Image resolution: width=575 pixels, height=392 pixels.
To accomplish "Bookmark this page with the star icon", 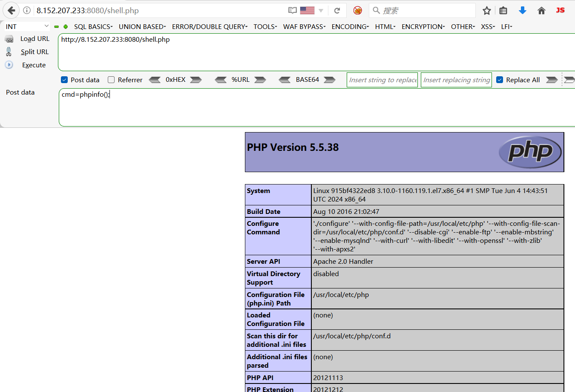I will coord(487,10).
